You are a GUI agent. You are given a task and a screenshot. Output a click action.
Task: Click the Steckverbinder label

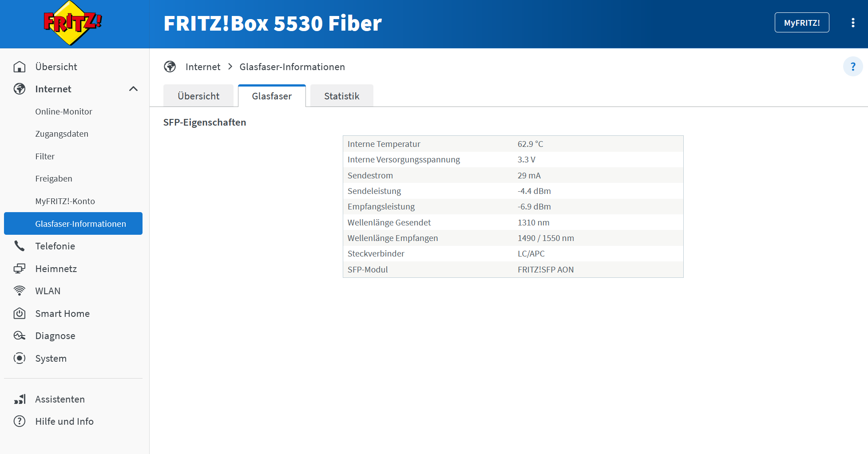[x=376, y=253]
